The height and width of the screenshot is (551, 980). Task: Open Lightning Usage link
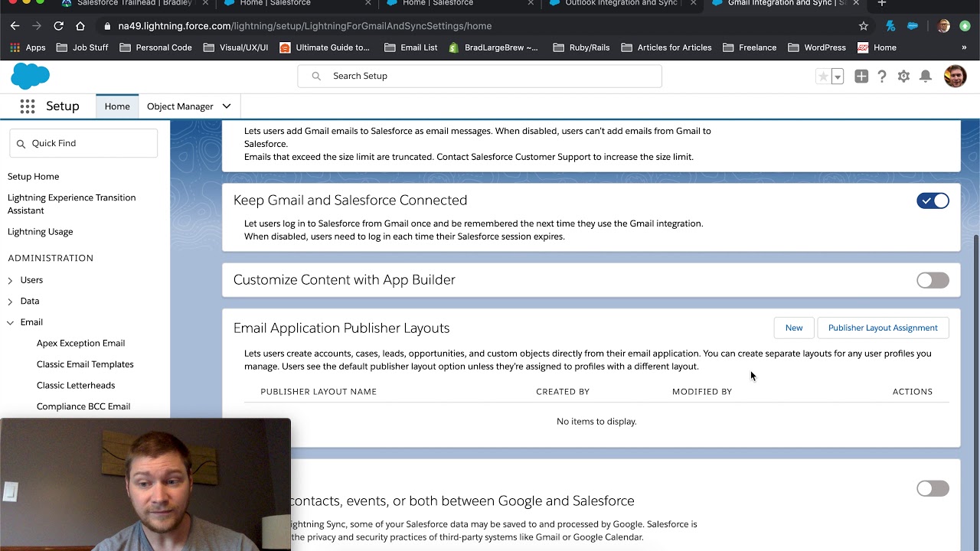click(40, 232)
